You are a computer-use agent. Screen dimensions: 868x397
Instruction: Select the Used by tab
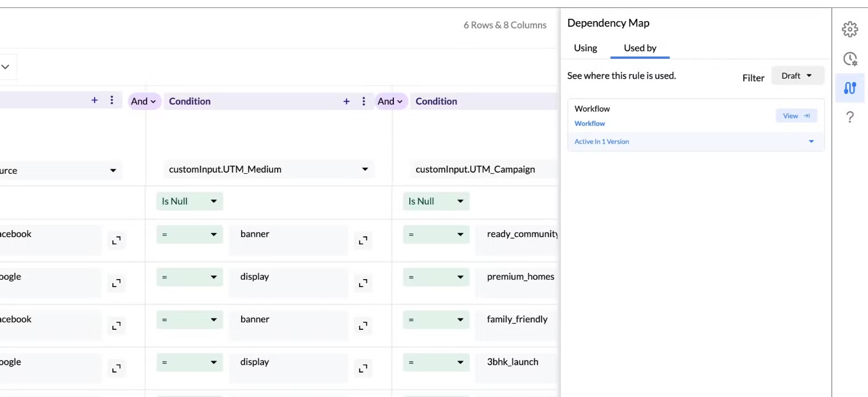pyautogui.click(x=639, y=48)
